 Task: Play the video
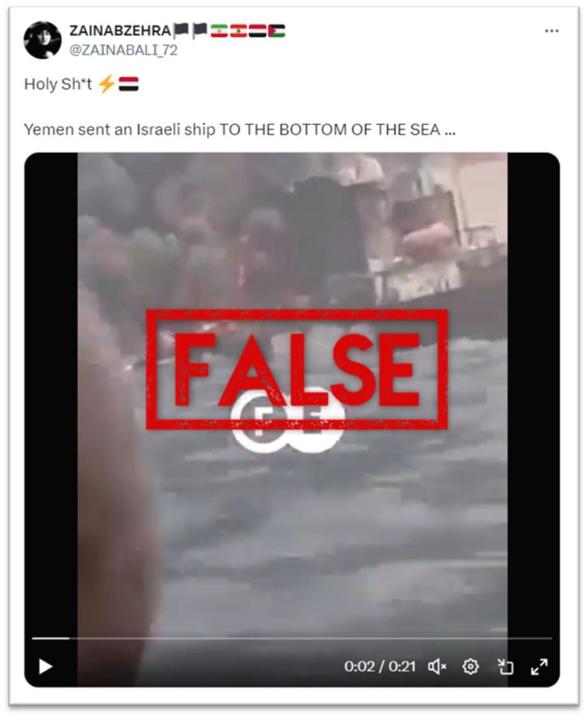(x=45, y=667)
